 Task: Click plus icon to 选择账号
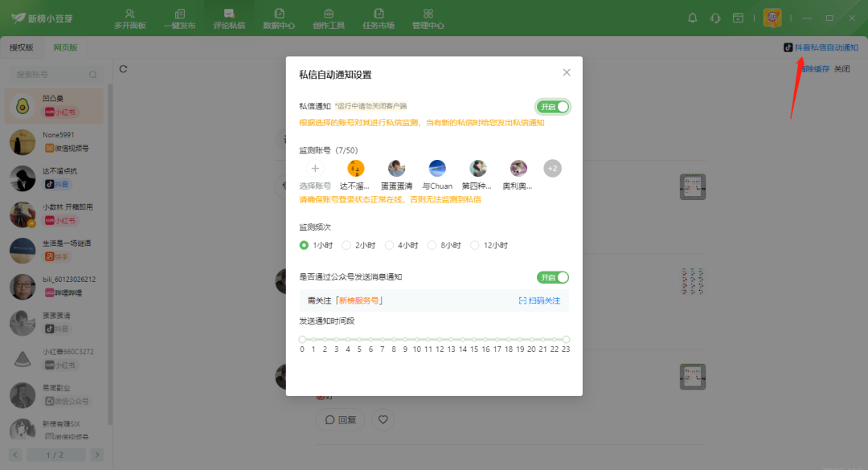tap(315, 168)
